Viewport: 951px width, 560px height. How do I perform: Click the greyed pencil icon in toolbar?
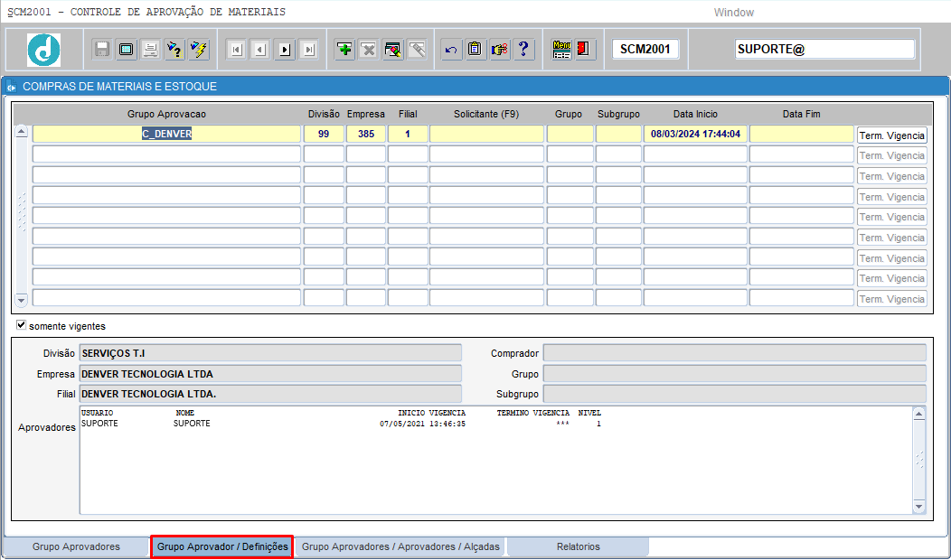[x=418, y=49]
